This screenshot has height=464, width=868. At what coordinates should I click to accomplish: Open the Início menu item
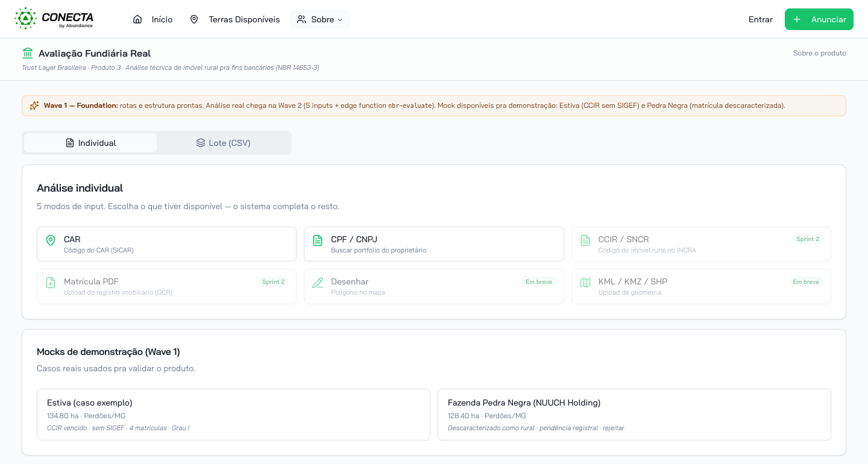tap(153, 19)
